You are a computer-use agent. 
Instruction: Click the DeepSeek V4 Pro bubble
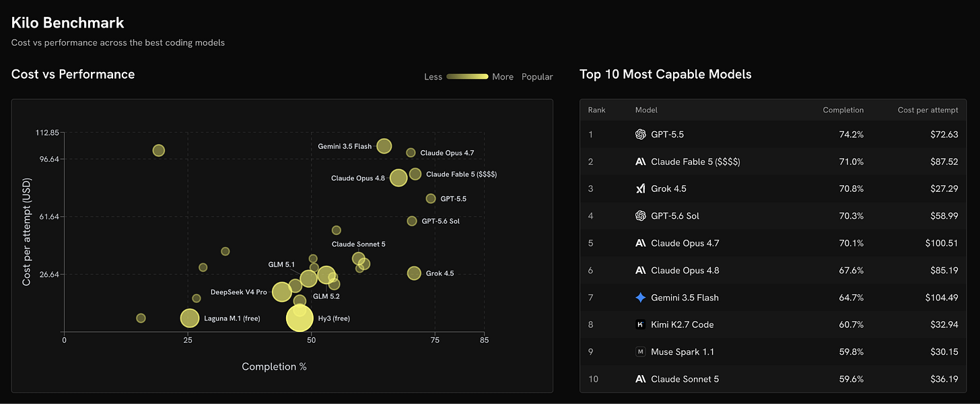coord(282,292)
